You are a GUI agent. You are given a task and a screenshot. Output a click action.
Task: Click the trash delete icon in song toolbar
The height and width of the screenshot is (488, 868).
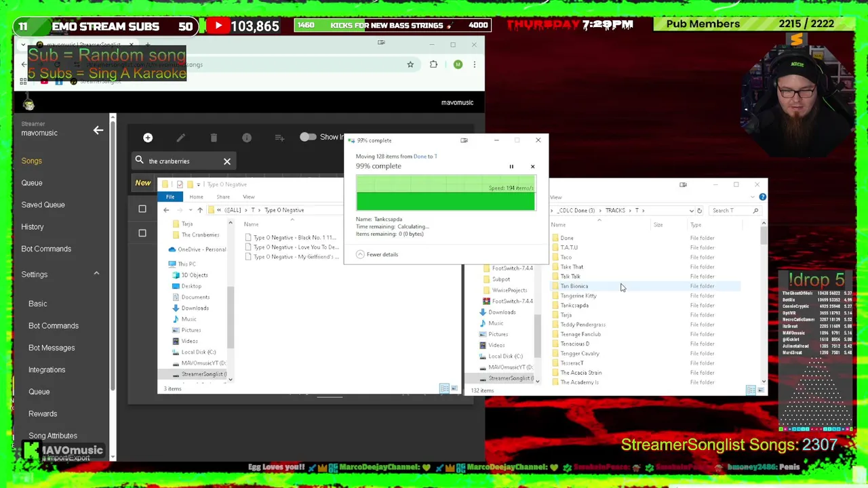coord(214,138)
